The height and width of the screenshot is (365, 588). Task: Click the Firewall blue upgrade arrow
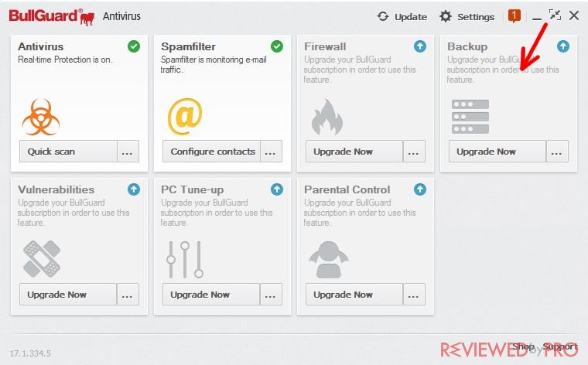tap(420, 46)
